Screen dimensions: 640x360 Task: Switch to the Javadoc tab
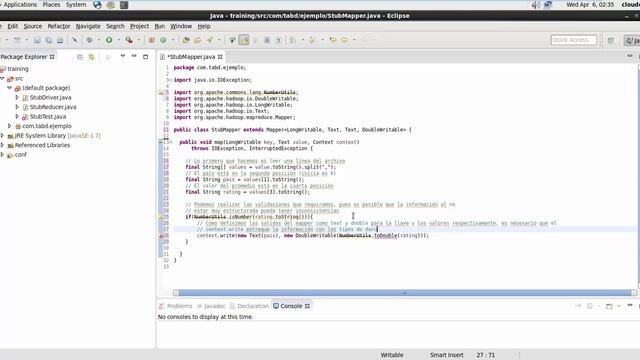211,306
